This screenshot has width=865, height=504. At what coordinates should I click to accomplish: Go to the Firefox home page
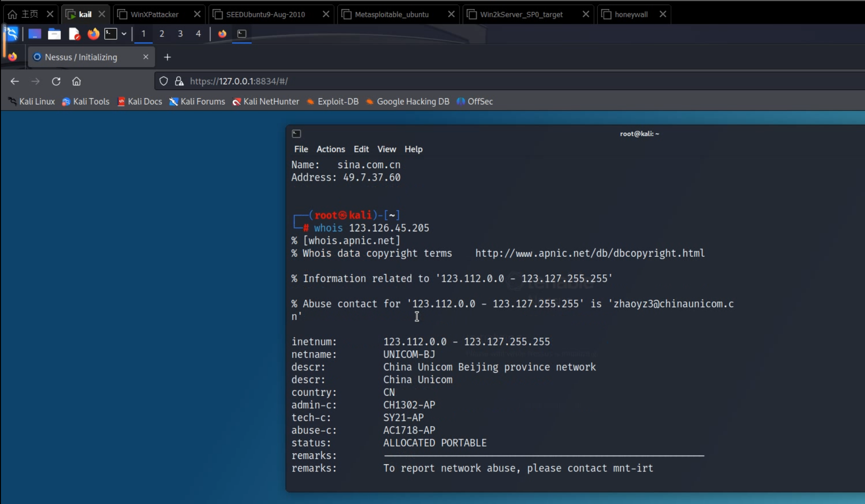tap(77, 81)
